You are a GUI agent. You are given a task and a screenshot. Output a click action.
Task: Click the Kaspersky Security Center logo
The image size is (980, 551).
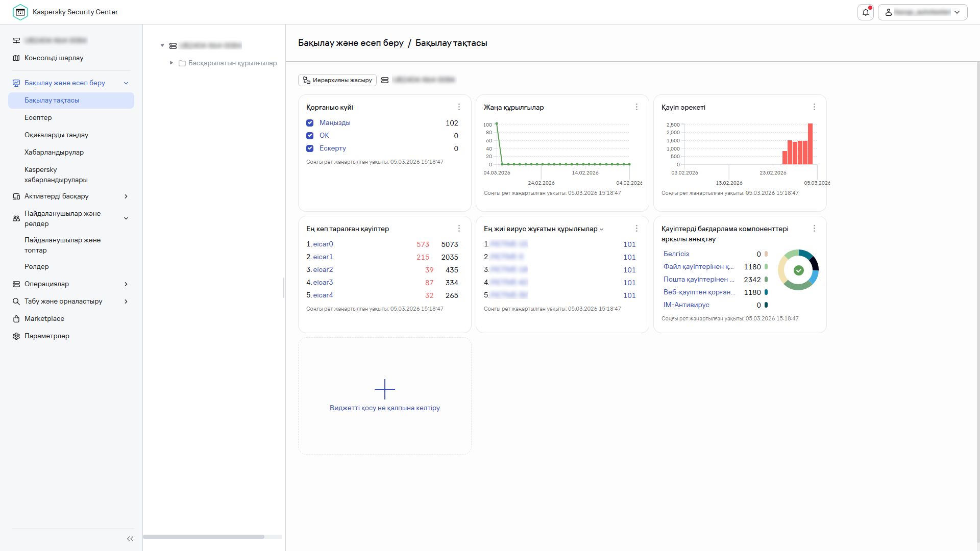point(20,12)
